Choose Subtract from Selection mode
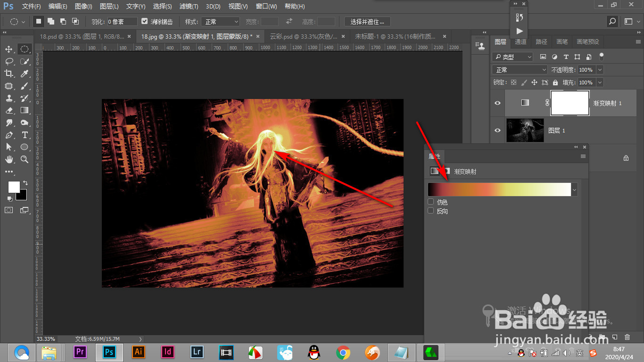Image resolution: width=644 pixels, height=362 pixels. click(63, 21)
